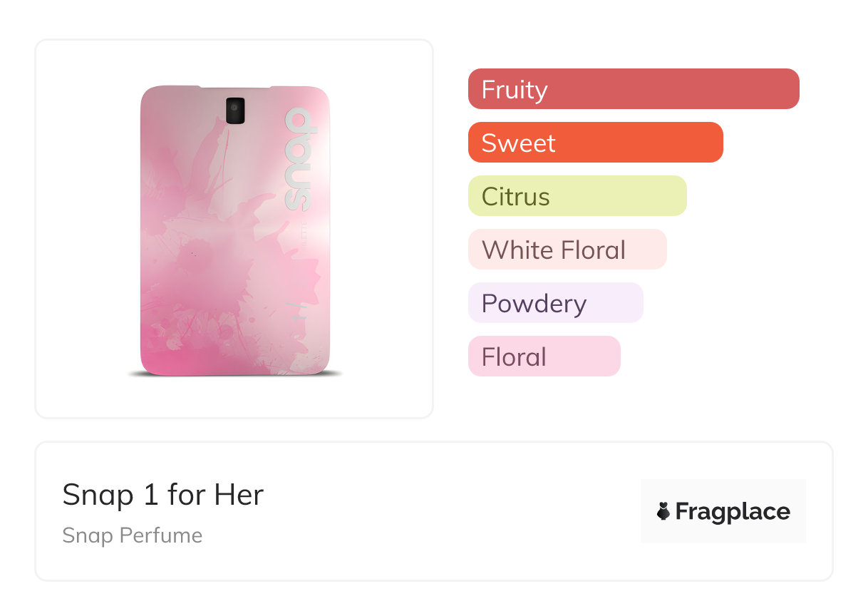Choose the Citrus accord bar
Viewport: 868px width, 616px height.
[x=577, y=196]
